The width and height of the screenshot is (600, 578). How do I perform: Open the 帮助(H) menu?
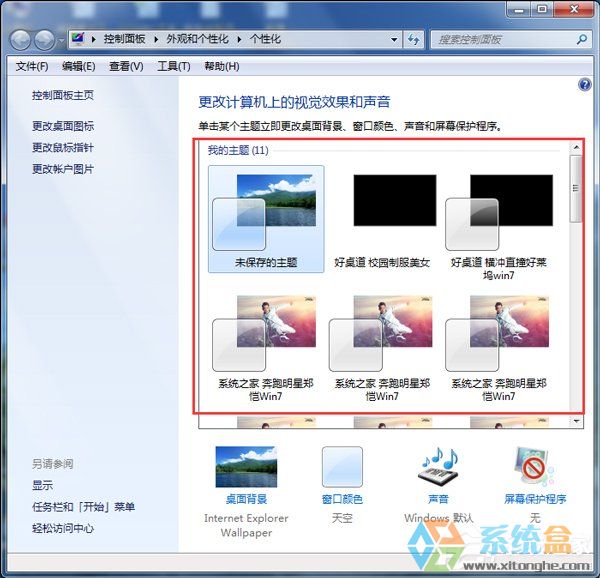click(222, 67)
